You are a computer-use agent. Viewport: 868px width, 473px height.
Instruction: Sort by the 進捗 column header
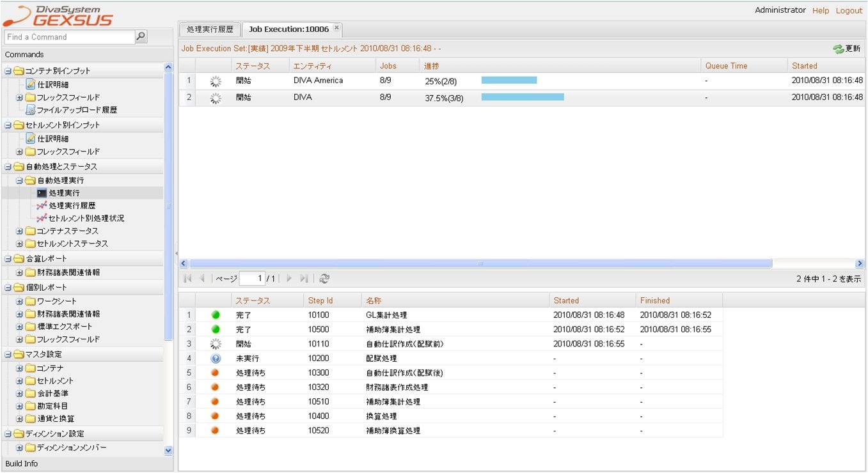[x=560, y=66]
